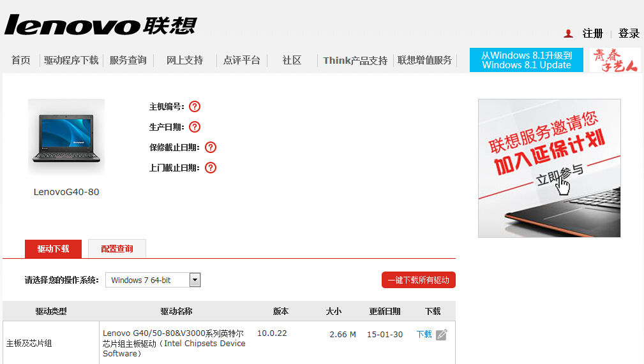Click the 一键下载所有驱动 button
The width and height of the screenshot is (644, 364).
419,280
